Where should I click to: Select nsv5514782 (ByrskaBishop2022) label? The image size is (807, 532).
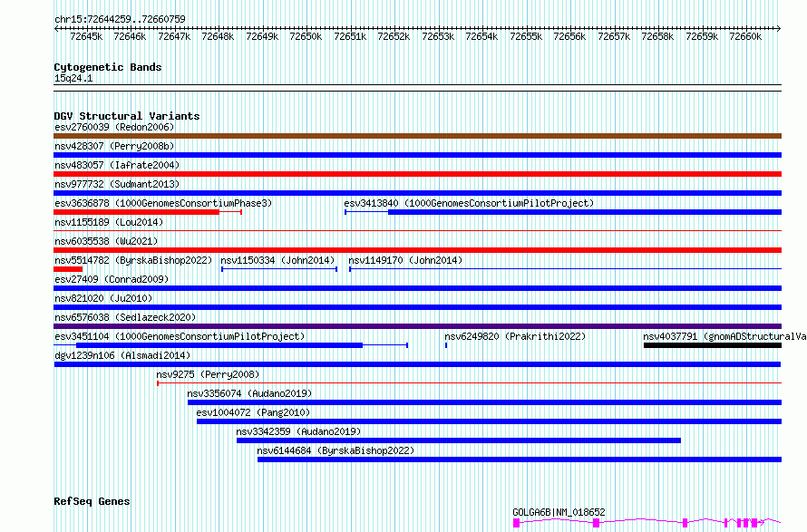pyautogui.click(x=133, y=260)
